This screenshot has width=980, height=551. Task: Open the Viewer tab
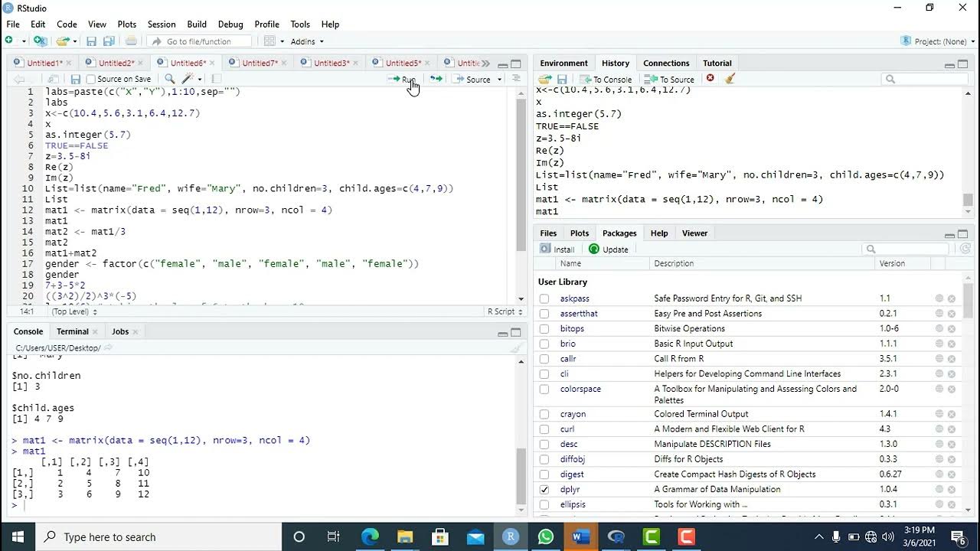pyautogui.click(x=695, y=233)
